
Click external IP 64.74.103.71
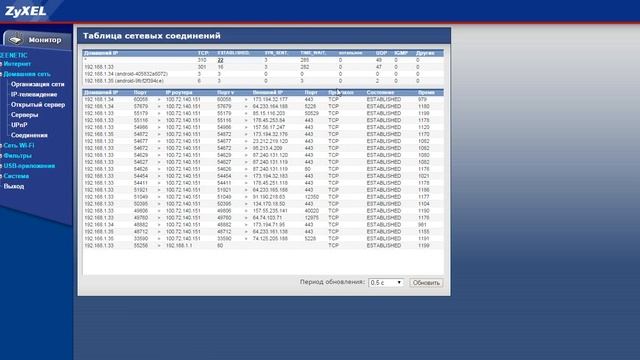pos(267,218)
